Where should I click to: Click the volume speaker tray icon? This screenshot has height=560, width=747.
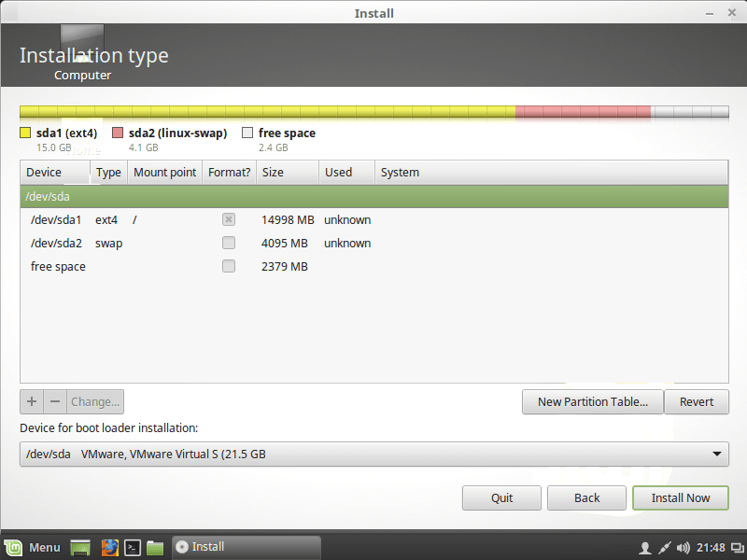tap(683, 548)
